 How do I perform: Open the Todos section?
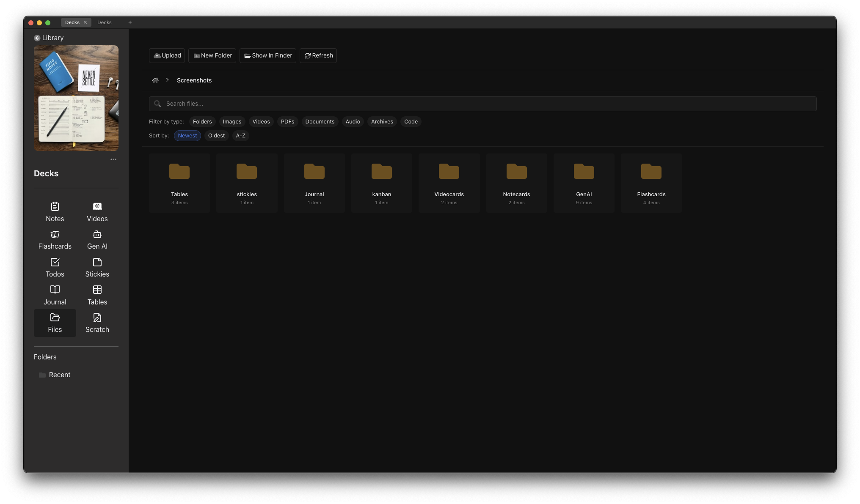[55, 267]
